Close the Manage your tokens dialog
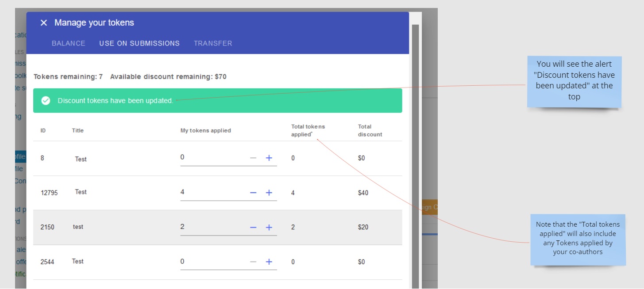 click(x=43, y=23)
